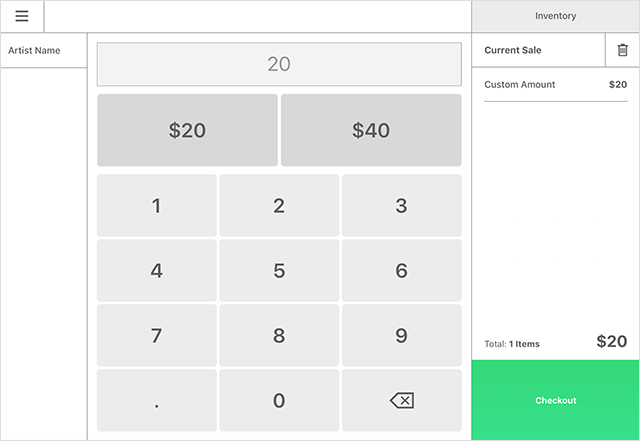Tap digit 5 on keypad

click(279, 271)
